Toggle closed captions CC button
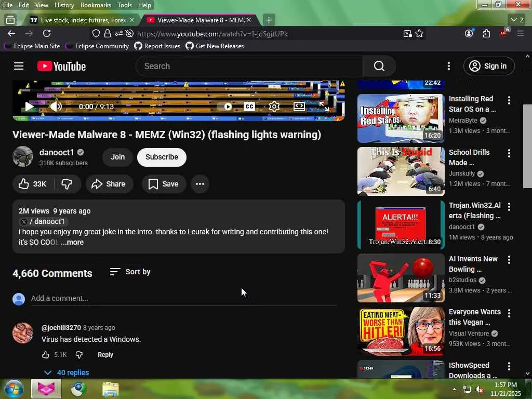Viewport: 532px width, 399px height. click(249, 107)
